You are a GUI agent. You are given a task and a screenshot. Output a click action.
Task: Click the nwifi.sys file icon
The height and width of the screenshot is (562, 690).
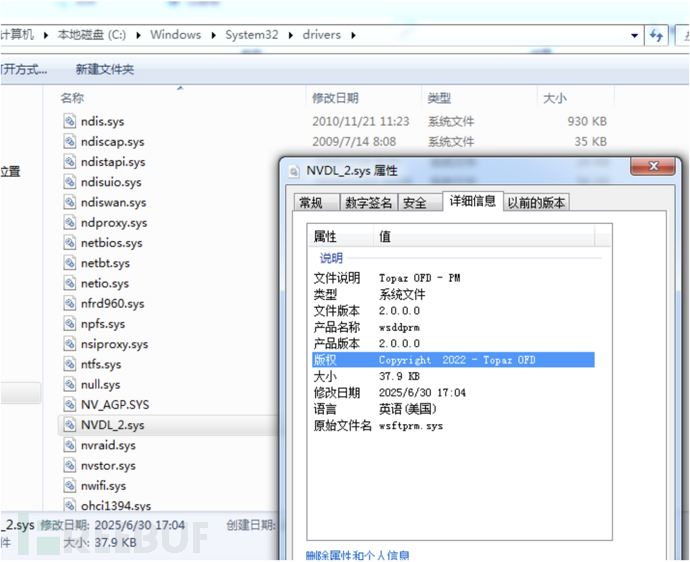click(x=70, y=485)
